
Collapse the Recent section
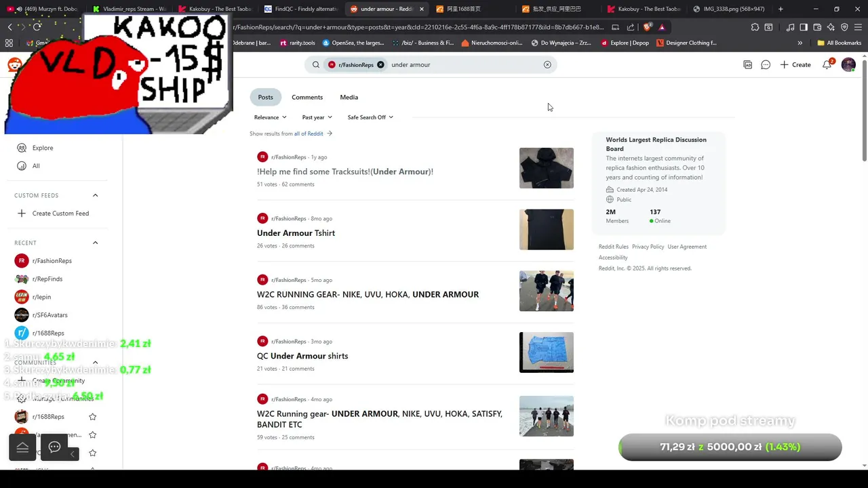coord(95,243)
